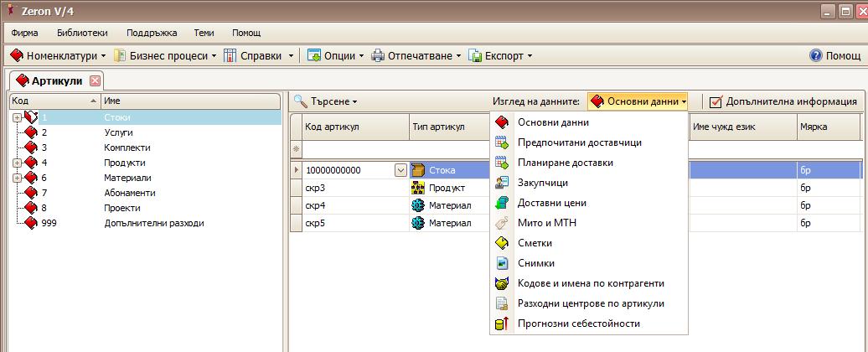Expand the Стоки tree node

[x=17, y=117]
